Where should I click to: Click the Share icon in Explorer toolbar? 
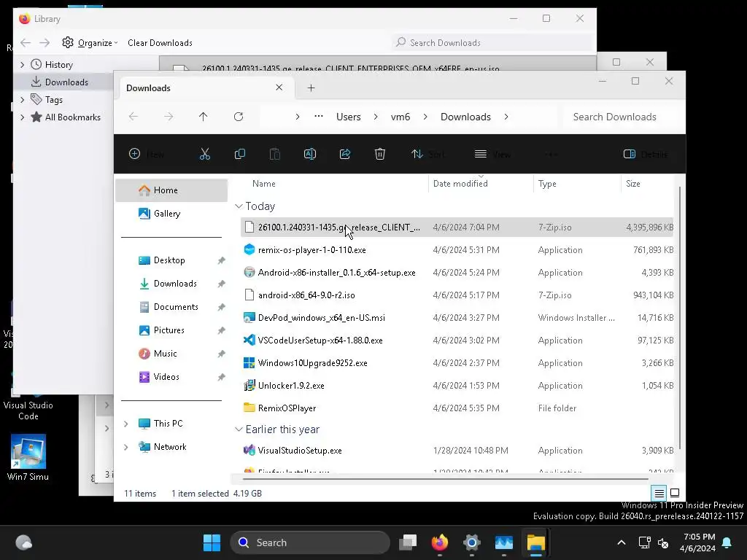345,154
